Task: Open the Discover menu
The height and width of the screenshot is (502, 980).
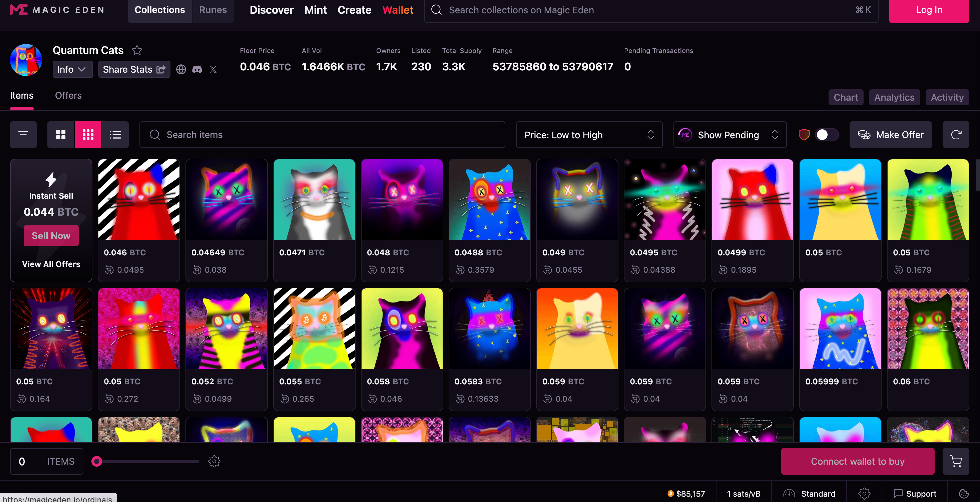Action: (272, 10)
